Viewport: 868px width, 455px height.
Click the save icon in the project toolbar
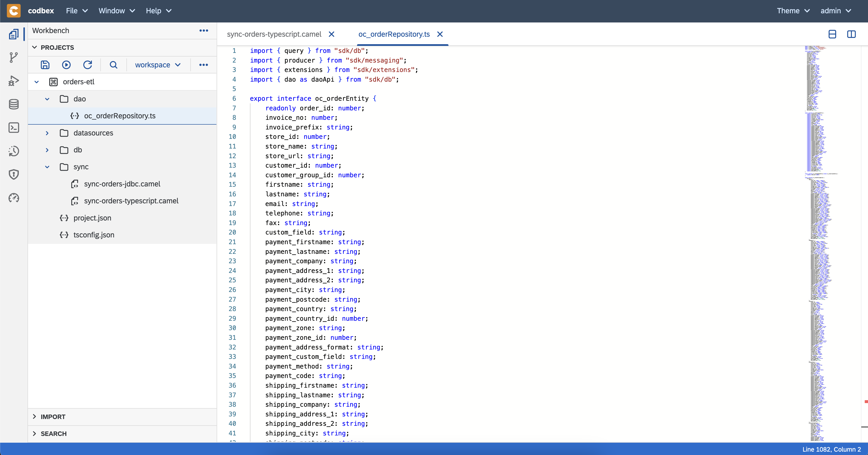[45, 64]
